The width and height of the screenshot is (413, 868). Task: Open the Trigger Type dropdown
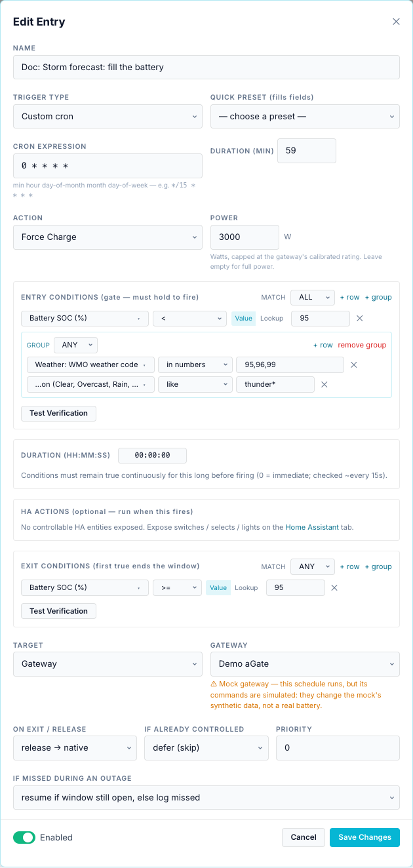108,117
